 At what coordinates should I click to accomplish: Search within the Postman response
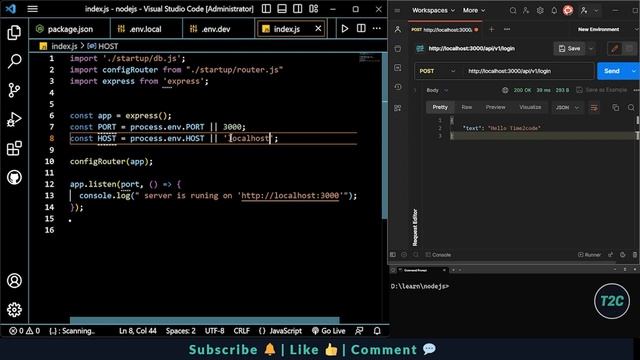[x=631, y=107]
